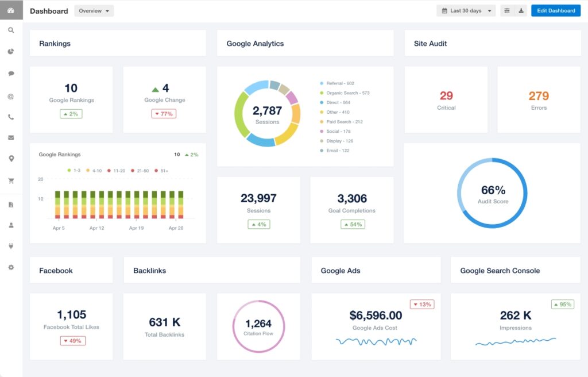Image resolution: width=588 pixels, height=377 pixels.
Task: Open the settings gear sidebar icon
Action: coord(11,267)
